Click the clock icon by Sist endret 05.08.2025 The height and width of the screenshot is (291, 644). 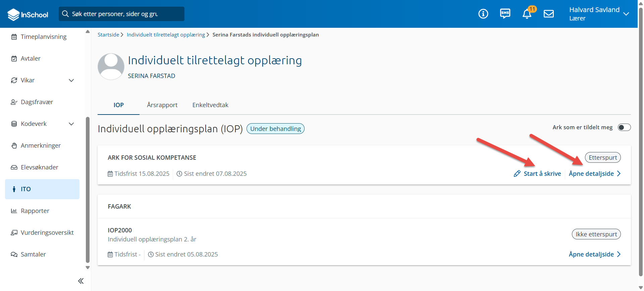[x=151, y=254]
